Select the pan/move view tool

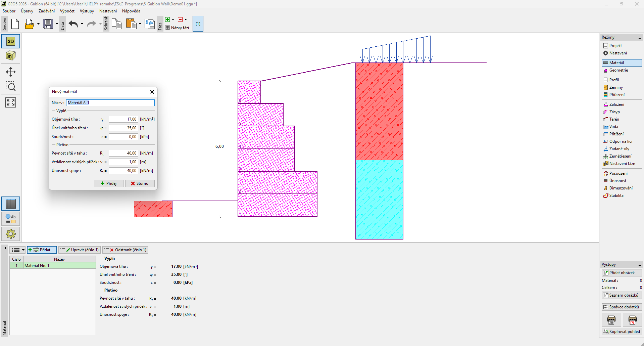(x=10, y=72)
